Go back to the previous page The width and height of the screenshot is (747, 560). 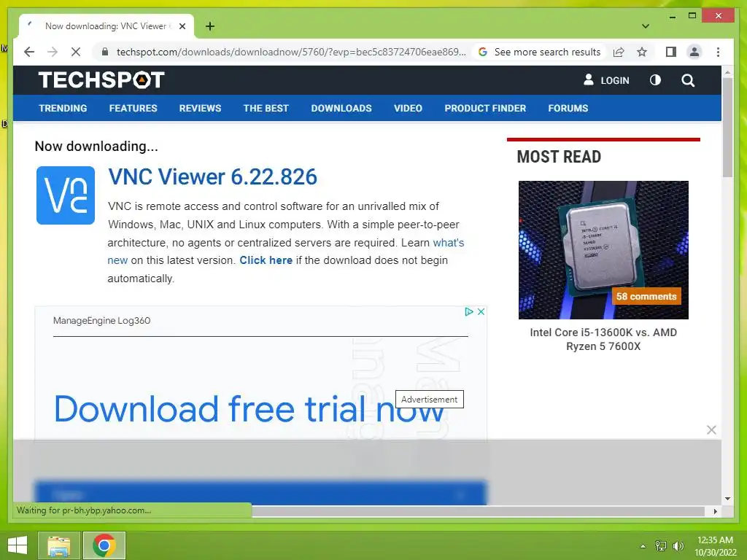(x=29, y=52)
